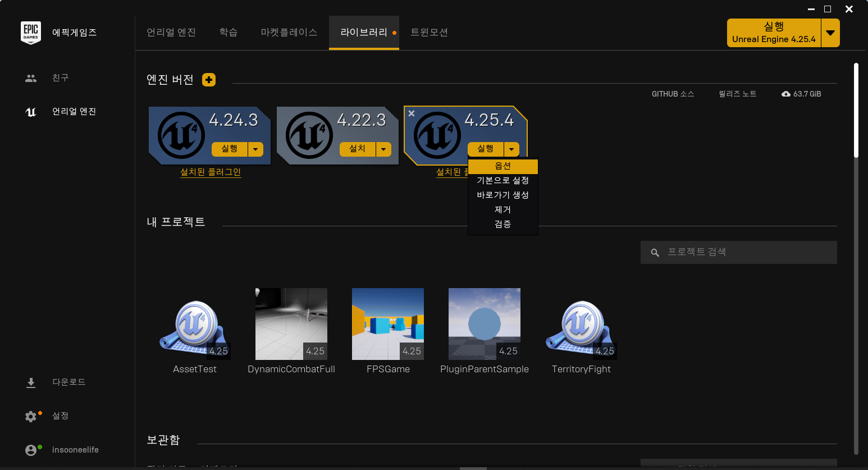
Task: Select 제거 in the engine menu
Action: coord(503,210)
